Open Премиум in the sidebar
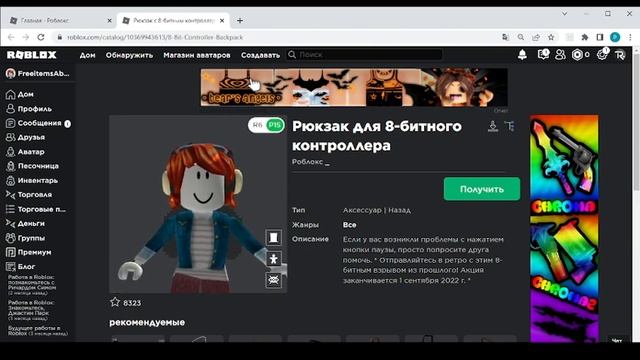This screenshot has width=640, height=360. (x=34, y=252)
